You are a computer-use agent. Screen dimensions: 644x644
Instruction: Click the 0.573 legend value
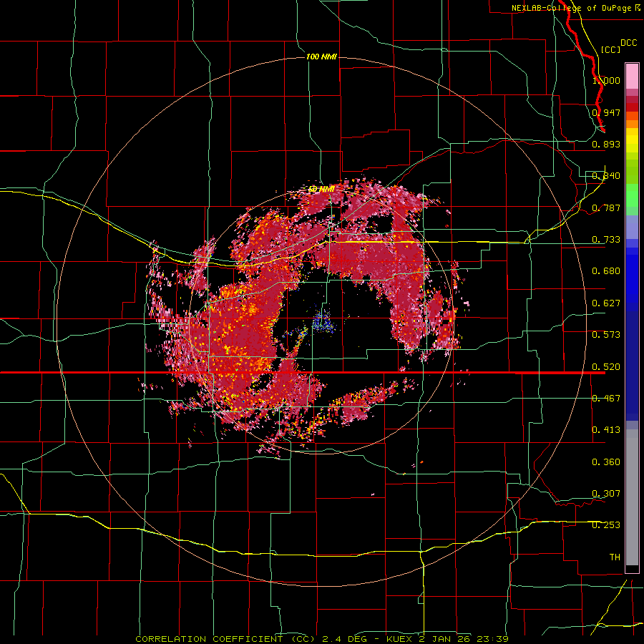606,335
